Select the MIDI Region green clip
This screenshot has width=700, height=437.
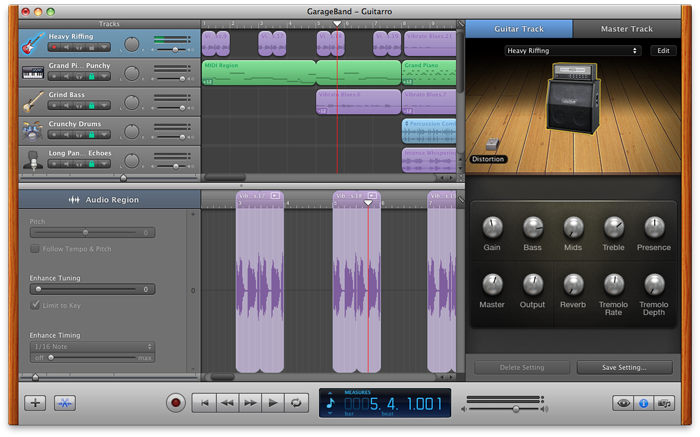pyautogui.click(x=259, y=73)
